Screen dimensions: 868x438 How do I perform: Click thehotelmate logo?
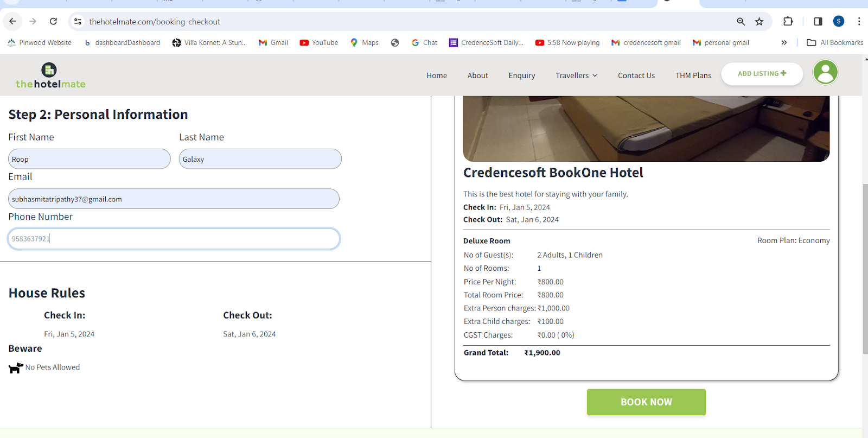[50, 76]
